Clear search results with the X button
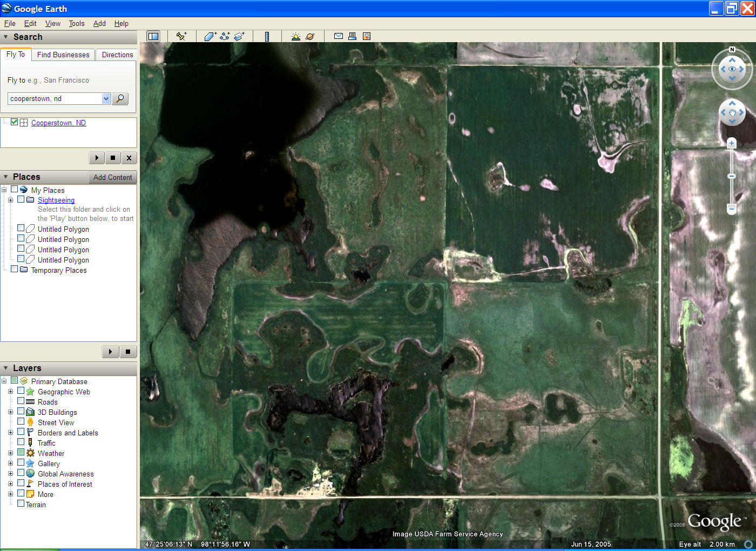The height and width of the screenshot is (551, 756). coord(129,158)
